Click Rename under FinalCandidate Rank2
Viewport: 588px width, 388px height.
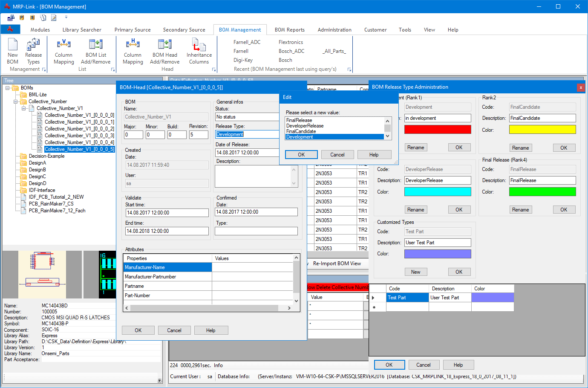coord(520,148)
